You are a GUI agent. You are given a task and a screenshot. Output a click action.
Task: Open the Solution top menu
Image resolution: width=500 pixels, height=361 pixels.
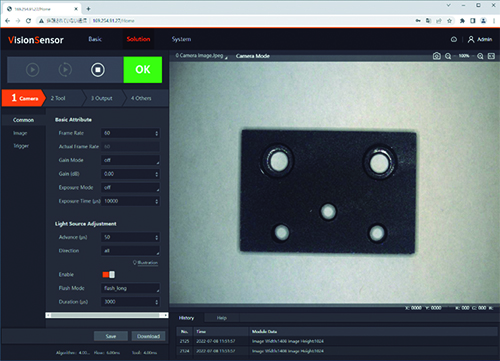tap(138, 39)
